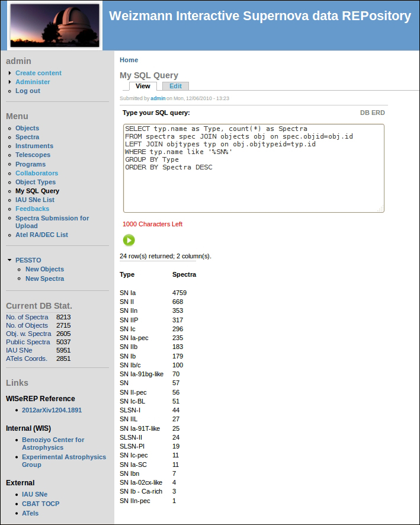Open the Object Types menu link
Screen dimensions: 420x525
point(36,182)
